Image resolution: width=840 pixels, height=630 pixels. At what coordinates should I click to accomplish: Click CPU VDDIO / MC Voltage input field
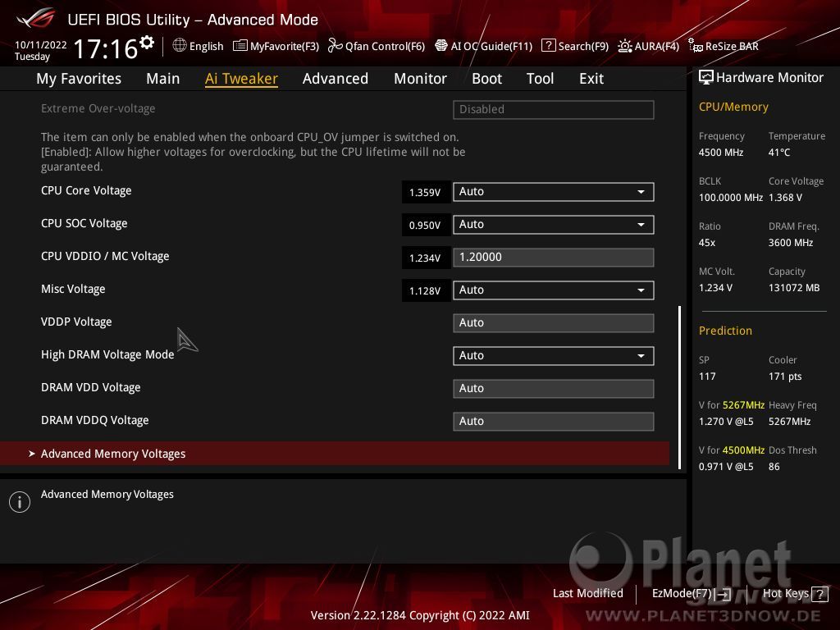point(554,257)
